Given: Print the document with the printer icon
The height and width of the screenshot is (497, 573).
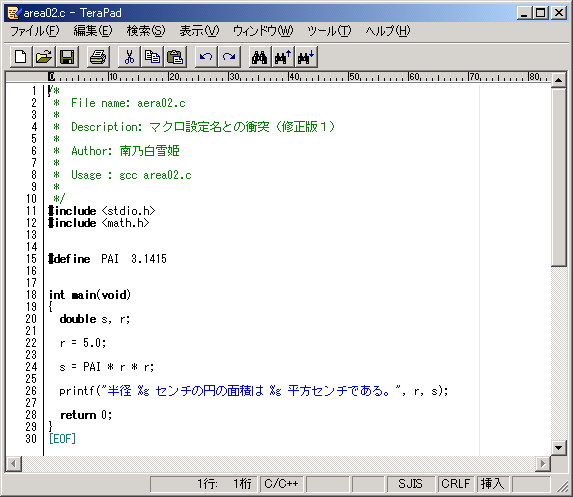Looking at the screenshot, I should pyautogui.click(x=98, y=57).
